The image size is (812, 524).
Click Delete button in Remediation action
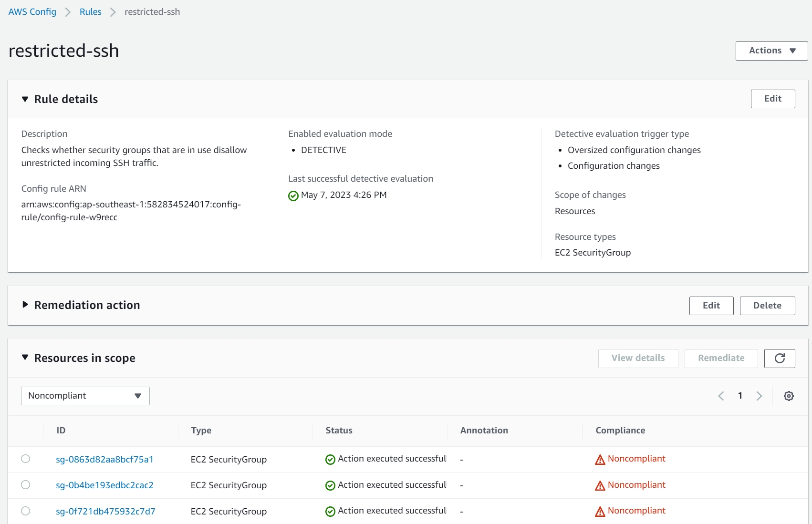pyautogui.click(x=767, y=306)
